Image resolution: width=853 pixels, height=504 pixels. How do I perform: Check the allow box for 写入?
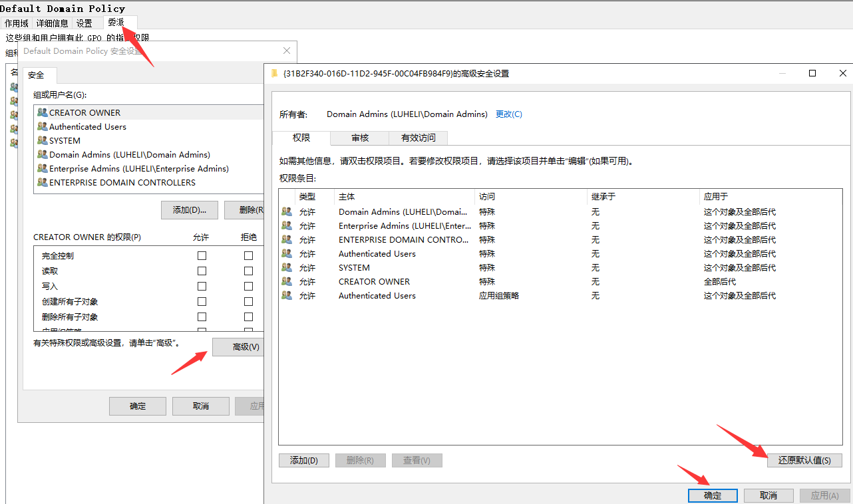click(x=202, y=286)
